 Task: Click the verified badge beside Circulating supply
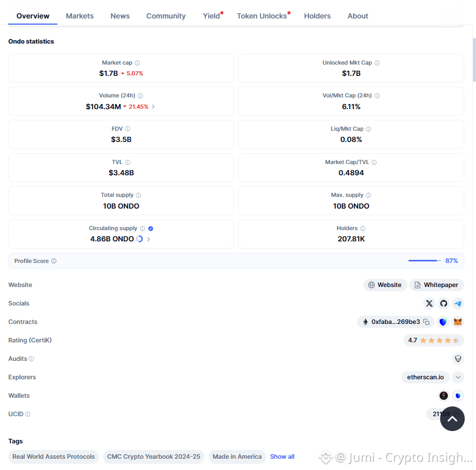click(x=151, y=228)
